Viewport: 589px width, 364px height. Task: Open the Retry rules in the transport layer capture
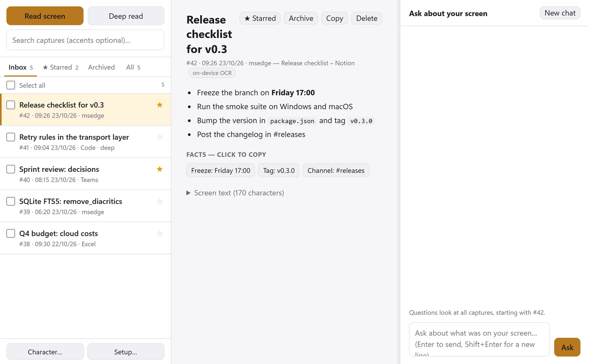coord(85,142)
